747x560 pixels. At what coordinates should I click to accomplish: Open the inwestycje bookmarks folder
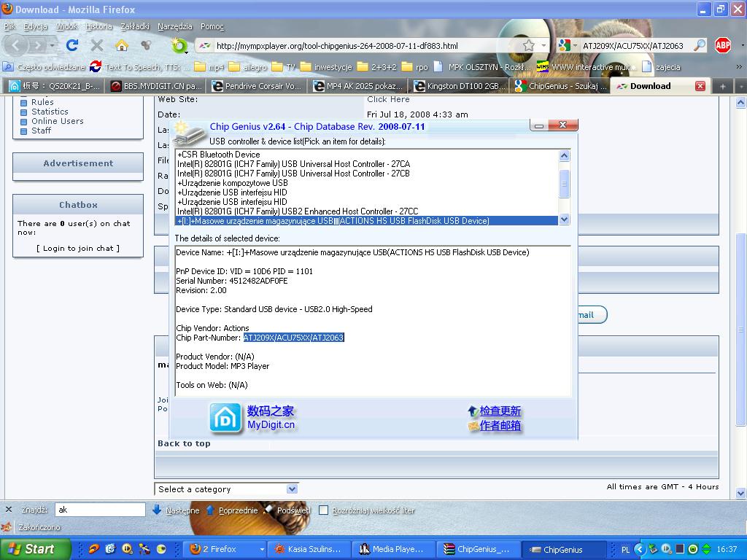[326, 67]
